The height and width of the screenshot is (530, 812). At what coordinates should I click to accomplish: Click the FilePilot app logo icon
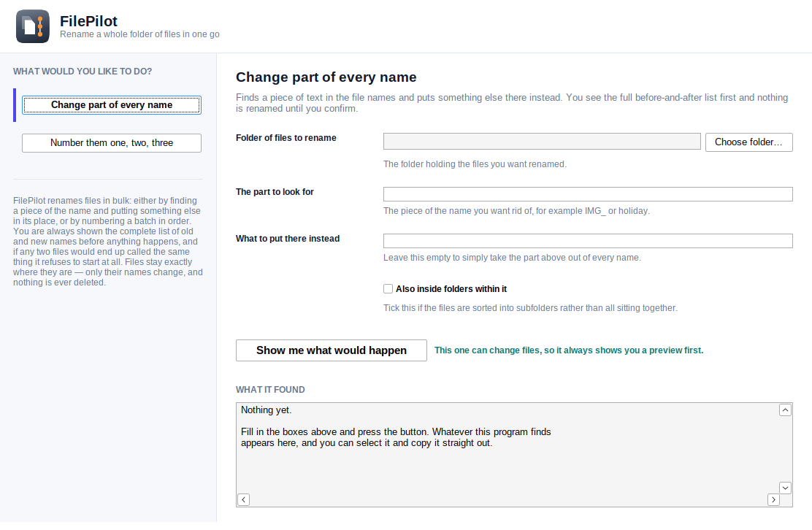pyautogui.click(x=33, y=26)
